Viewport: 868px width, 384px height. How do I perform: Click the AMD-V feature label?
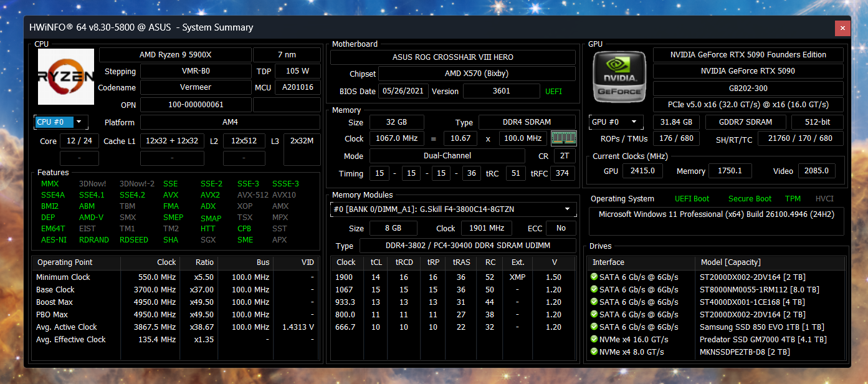91,218
